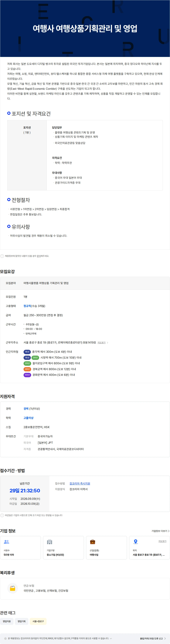Click the 관광가이드자격증 우대 line
This screenshot has width=170, height=644.
tap(67, 183)
